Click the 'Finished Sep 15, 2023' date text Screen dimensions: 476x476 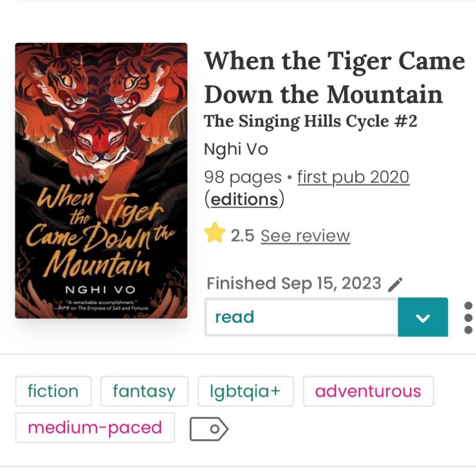tap(294, 283)
